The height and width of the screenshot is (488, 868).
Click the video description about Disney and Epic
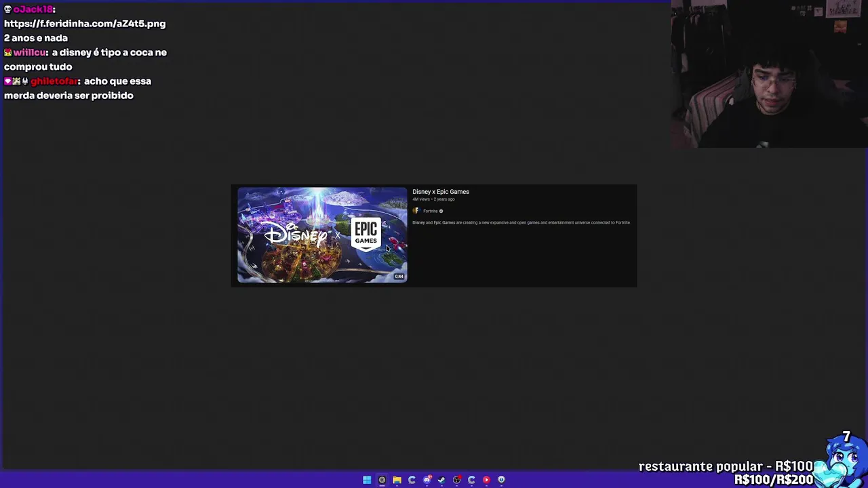[x=521, y=222]
